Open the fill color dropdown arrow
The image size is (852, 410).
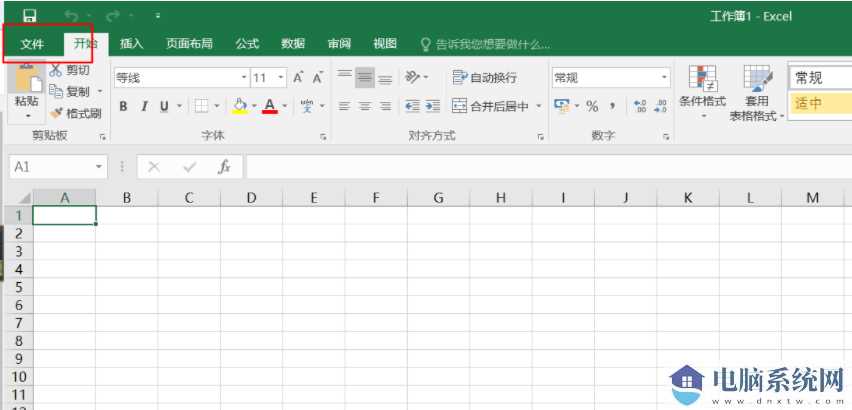[x=254, y=106]
